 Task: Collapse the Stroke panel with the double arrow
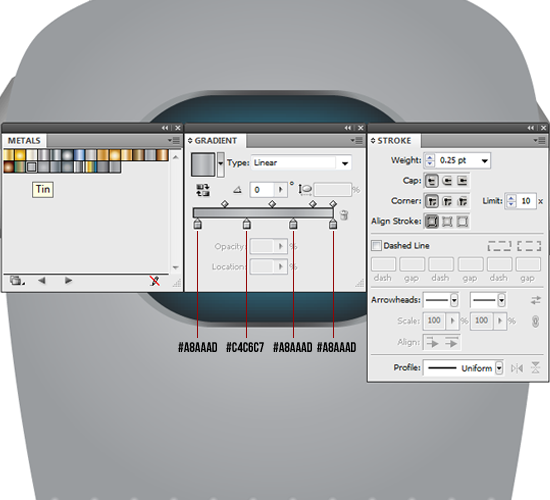tap(531, 128)
